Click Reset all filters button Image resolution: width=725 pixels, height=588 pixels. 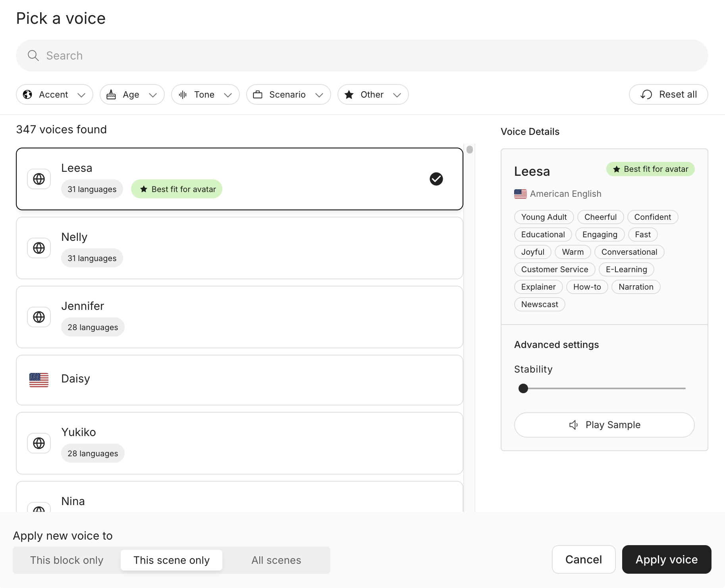point(668,94)
